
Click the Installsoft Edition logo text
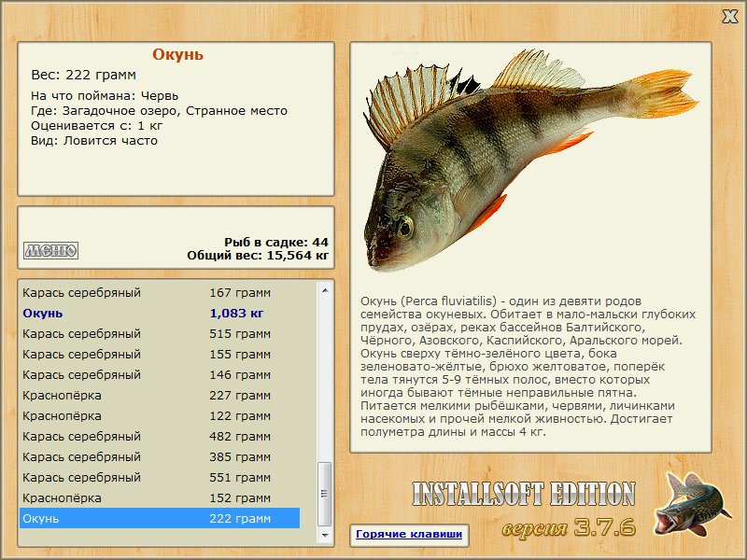click(524, 494)
